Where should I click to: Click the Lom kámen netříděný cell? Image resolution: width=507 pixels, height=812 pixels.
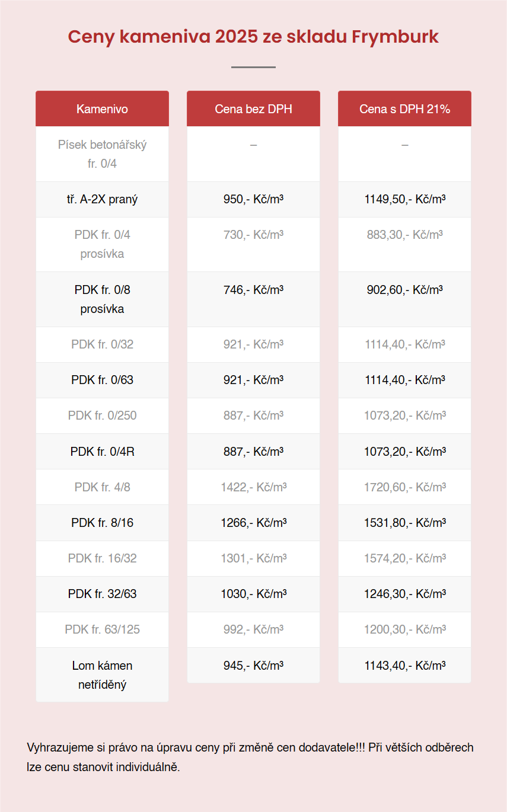click(102, 675)
